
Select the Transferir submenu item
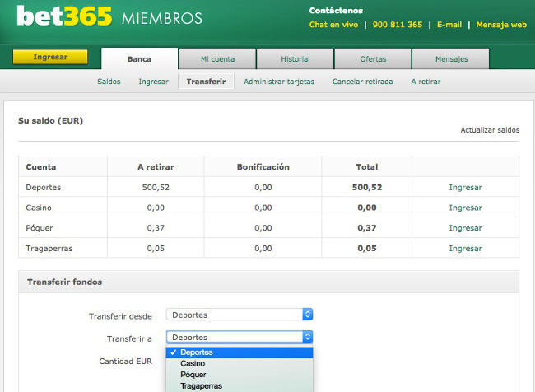(x=206, y=82)
